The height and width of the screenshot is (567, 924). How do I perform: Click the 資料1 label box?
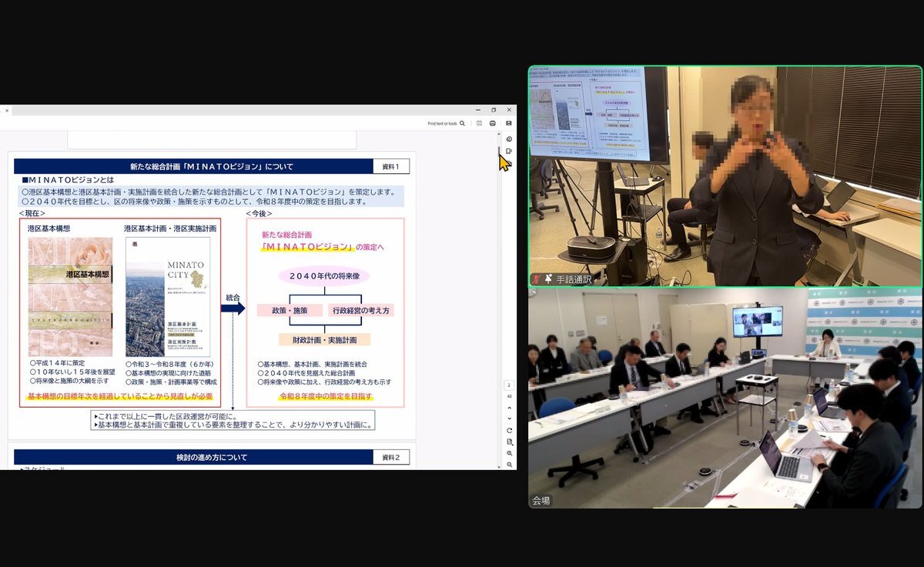tap(391, 166)
